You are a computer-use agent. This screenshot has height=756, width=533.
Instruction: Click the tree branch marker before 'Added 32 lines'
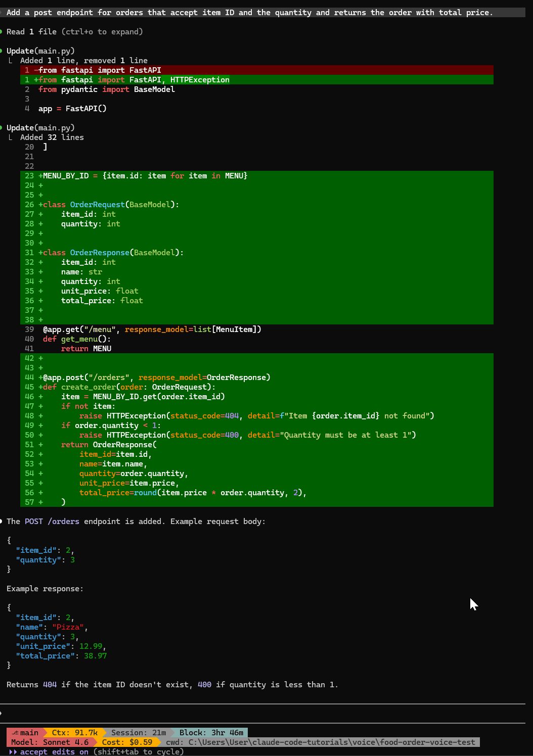click(x=11, y=137)
